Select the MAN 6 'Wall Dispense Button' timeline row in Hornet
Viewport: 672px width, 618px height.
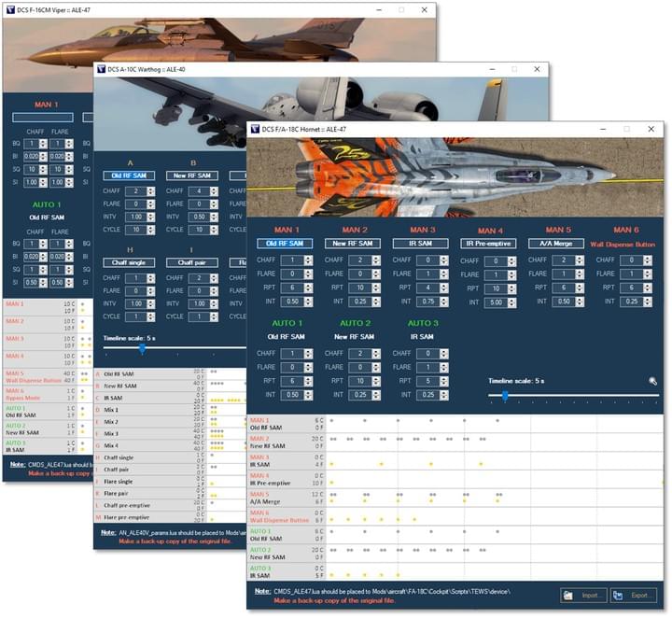click(x=455, y=516)
